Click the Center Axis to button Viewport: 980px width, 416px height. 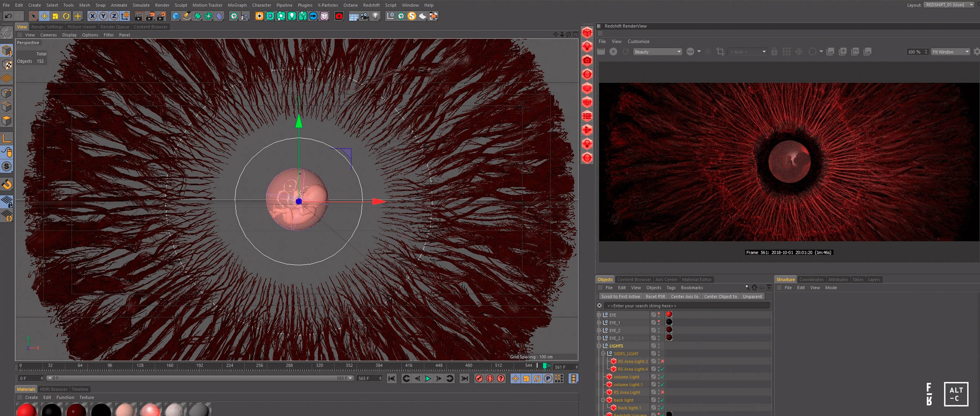tap(684, 297)
